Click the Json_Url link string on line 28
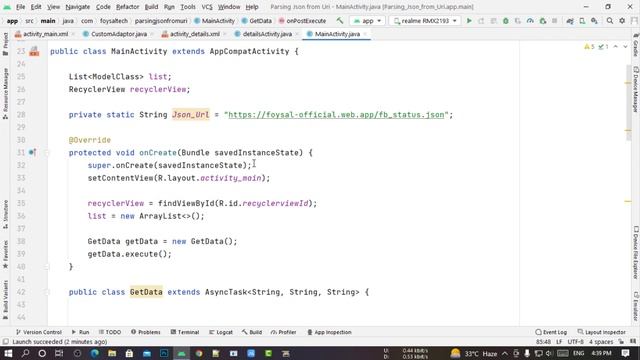This screenshot has width=640, height=360. point(336,115)
